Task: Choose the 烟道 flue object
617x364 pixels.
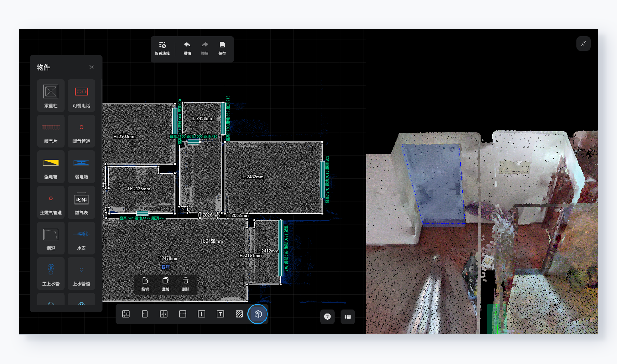Action: pos(51,238)
